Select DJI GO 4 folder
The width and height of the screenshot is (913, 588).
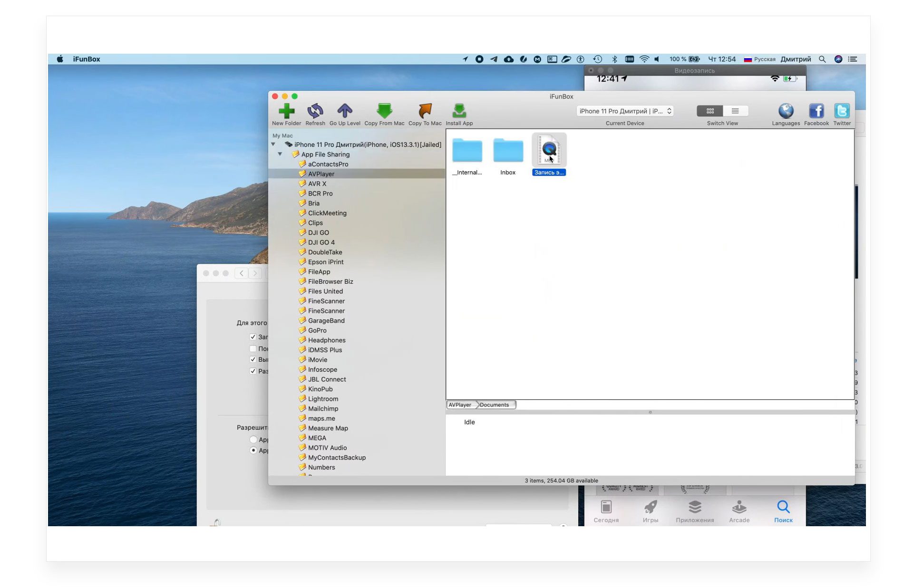321,242
